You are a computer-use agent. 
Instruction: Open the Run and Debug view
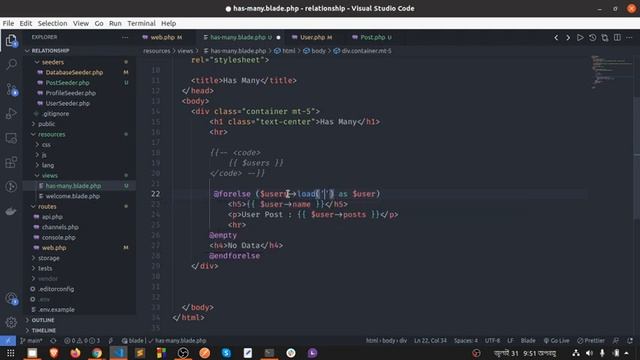pyautogui.click(x=11, y=113)
